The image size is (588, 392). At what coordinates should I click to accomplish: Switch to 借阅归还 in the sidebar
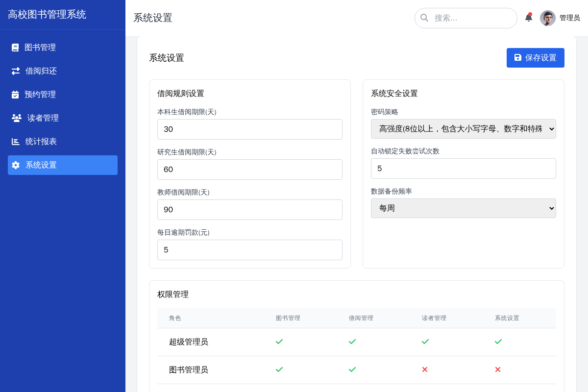point(41,71)
